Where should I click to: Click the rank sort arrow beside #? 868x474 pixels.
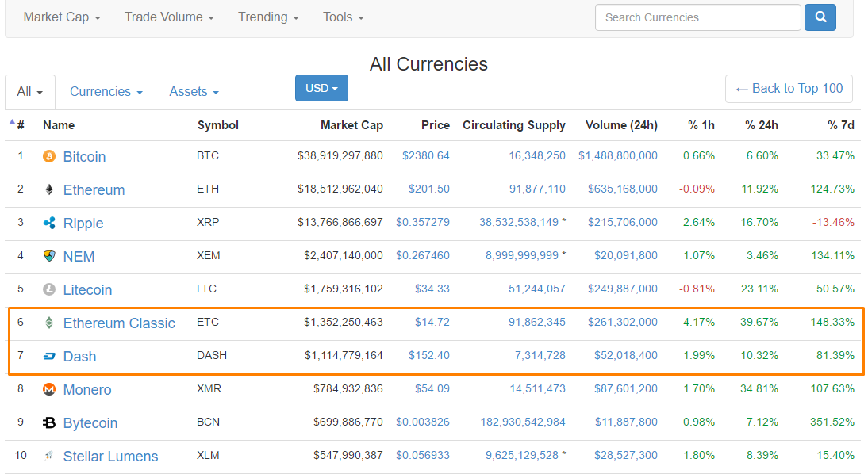tap(12, 122)
